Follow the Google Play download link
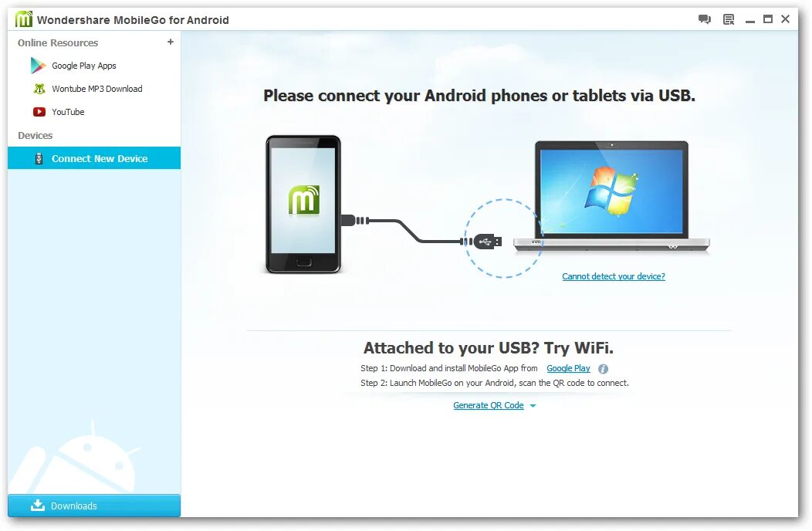812x531 pixels. 568,368
